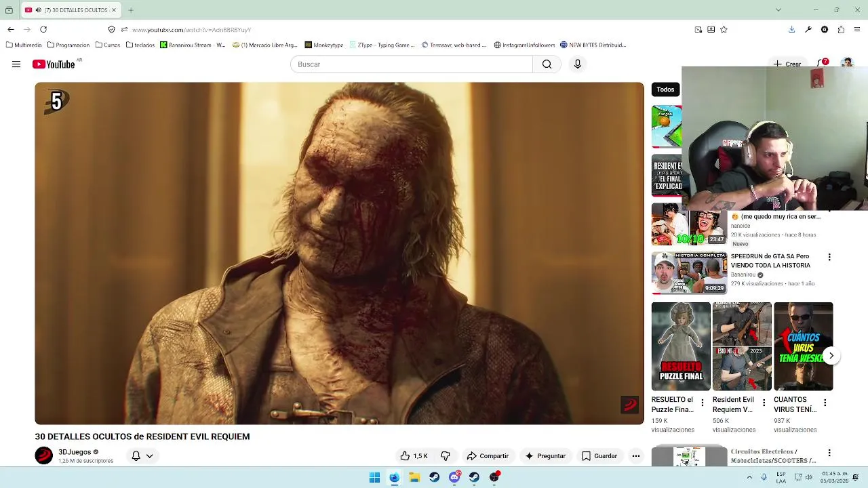Show the system tray hidden icons

tap(750, 477)
